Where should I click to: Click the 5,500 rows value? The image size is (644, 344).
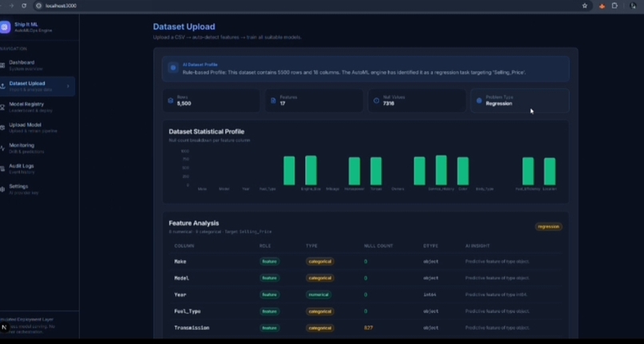pyautogui.click(x=184, y=103)
